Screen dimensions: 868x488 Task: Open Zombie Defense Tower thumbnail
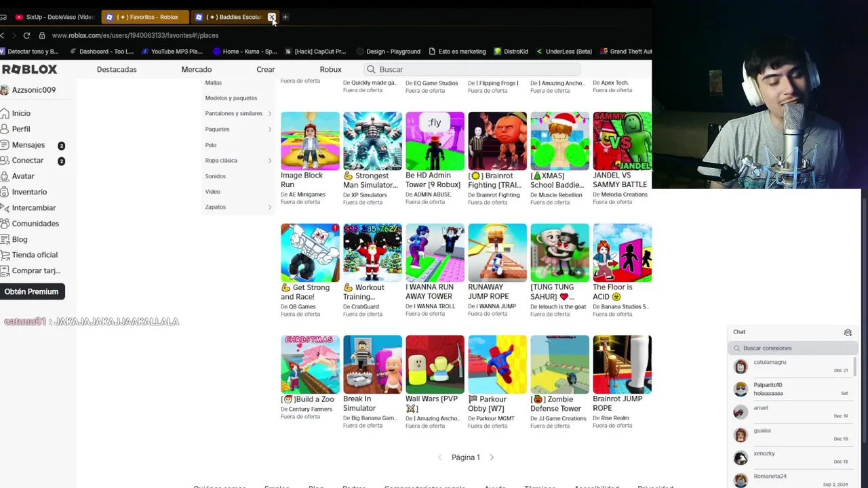point(559,365)
